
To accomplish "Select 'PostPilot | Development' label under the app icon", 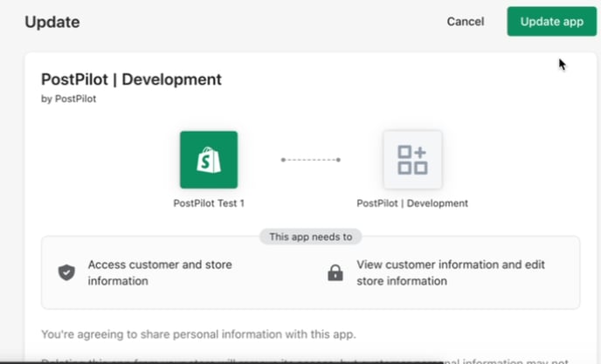I will click(412, 203).
